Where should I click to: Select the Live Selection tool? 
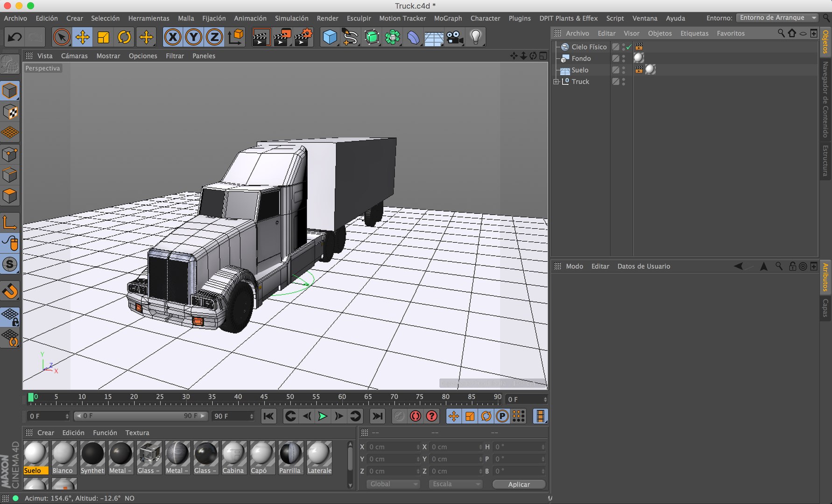point(62,37)
